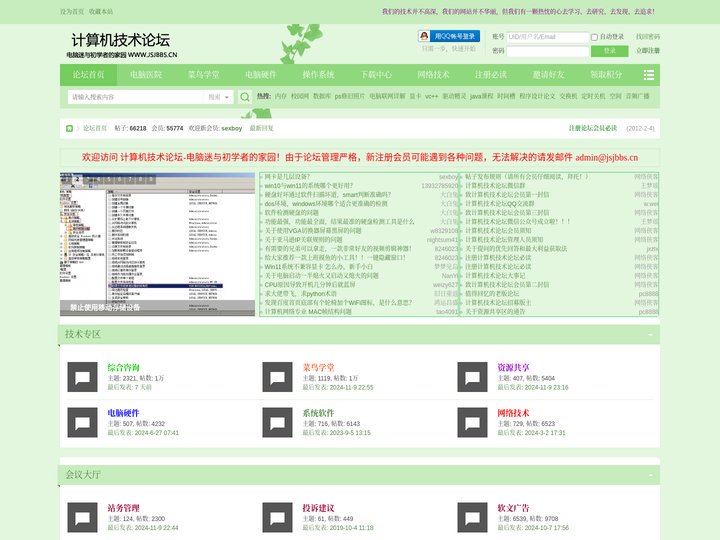This screenshot has height=540, width=720.
Task: Open the 网络技术 forum chat-bubble icon
Action: [472, 422]
